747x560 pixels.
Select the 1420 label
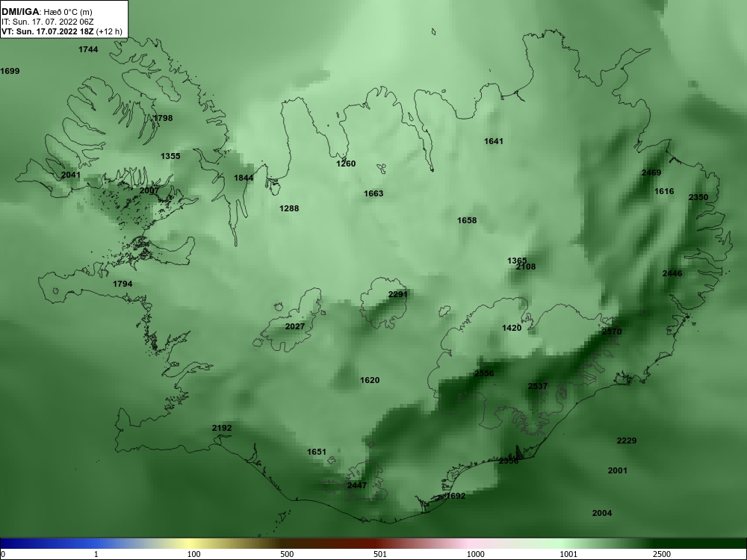click(512, 328)
